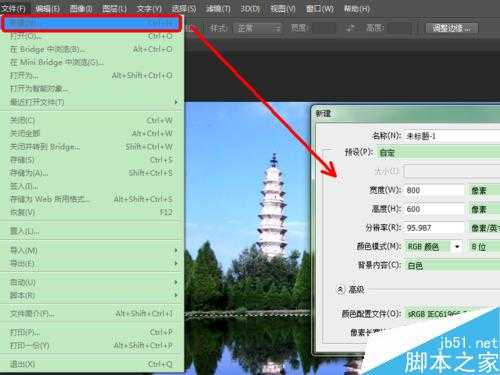The image size is (500, 375).
Task: Expand the 脚本(R) submenu
Action: [92, 295]
